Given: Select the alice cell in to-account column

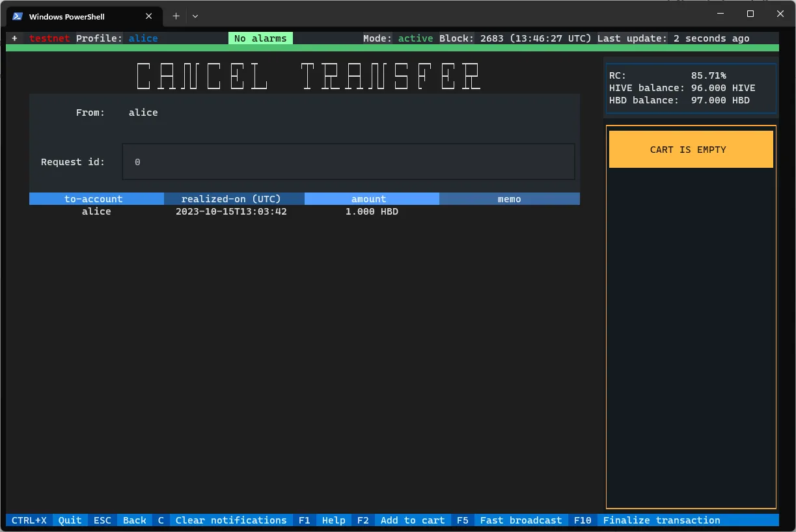Looking at the screenshot, I should (96, 211).
